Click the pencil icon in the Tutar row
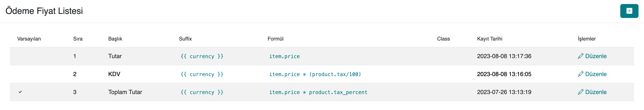 tap(580, 56)
